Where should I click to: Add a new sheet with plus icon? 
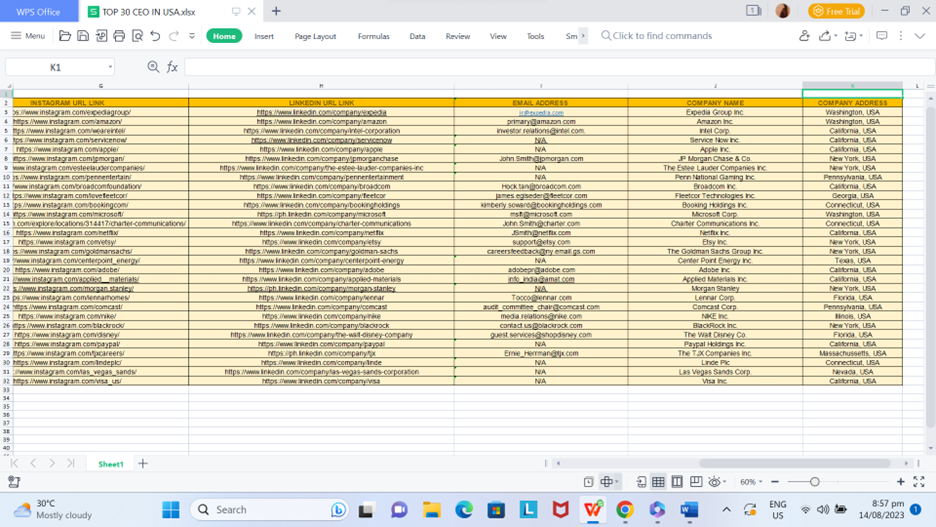pyautogui.click(x=143, y=464)
